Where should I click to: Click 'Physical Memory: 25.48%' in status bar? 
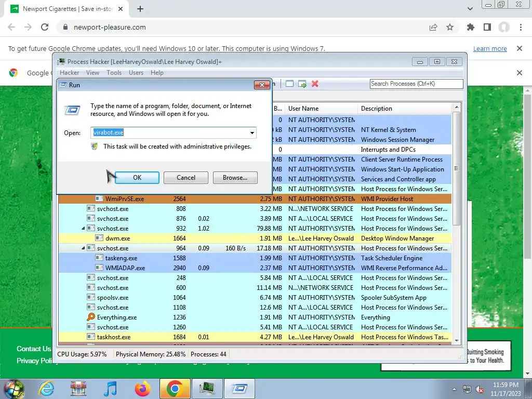(151, 354)
